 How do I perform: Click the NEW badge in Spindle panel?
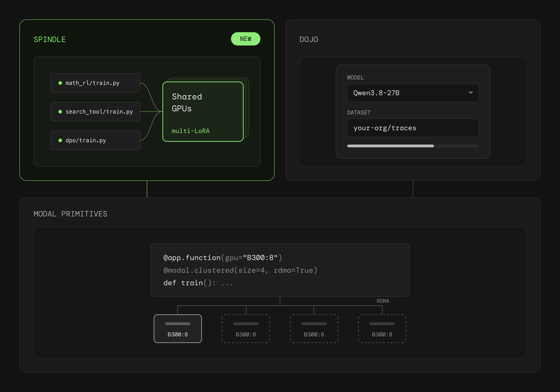[x=245, y=39]
